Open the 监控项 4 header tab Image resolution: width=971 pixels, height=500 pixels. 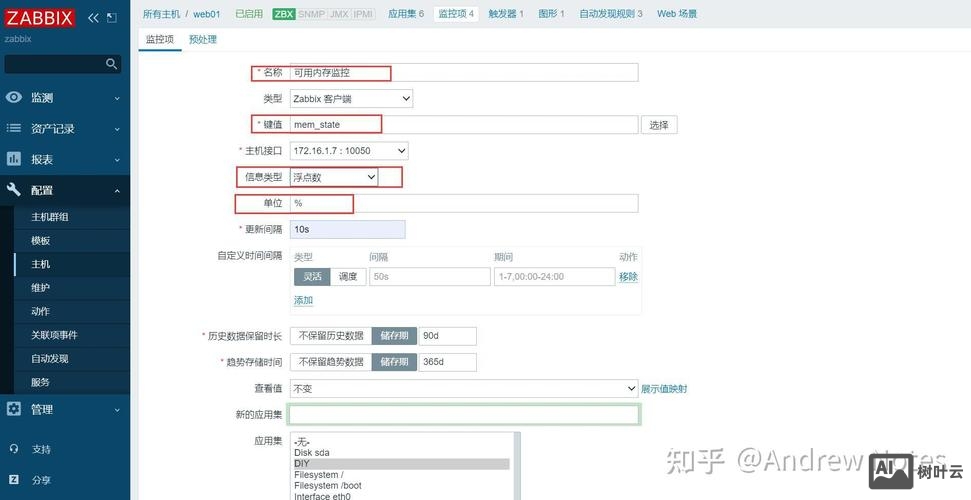pos(456,14)
